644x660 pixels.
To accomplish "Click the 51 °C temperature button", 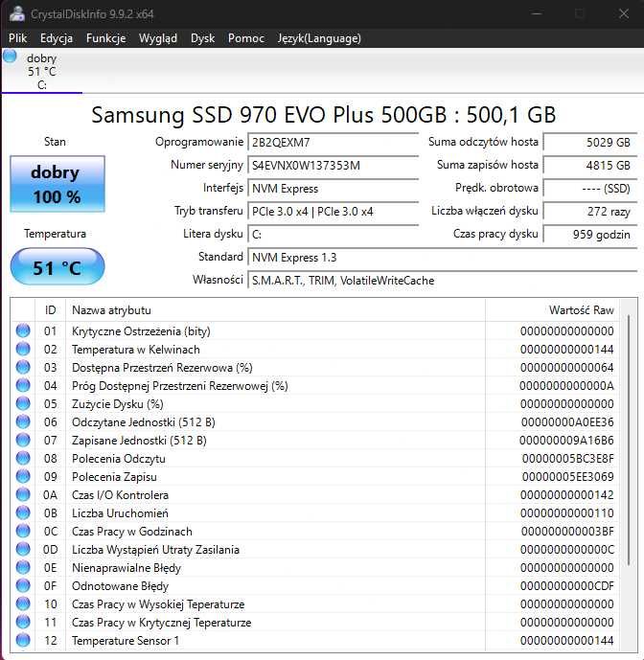I will tap(57, 267).
